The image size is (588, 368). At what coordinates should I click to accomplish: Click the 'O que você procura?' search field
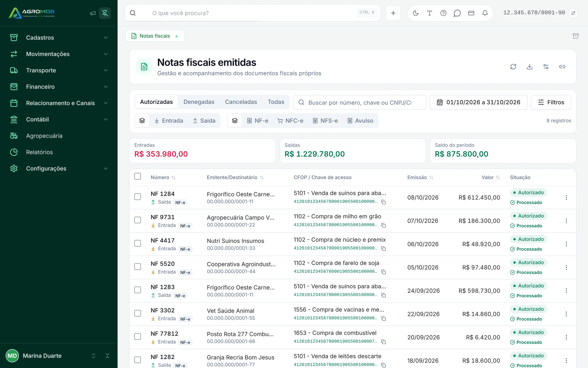(x=252, y=13)
